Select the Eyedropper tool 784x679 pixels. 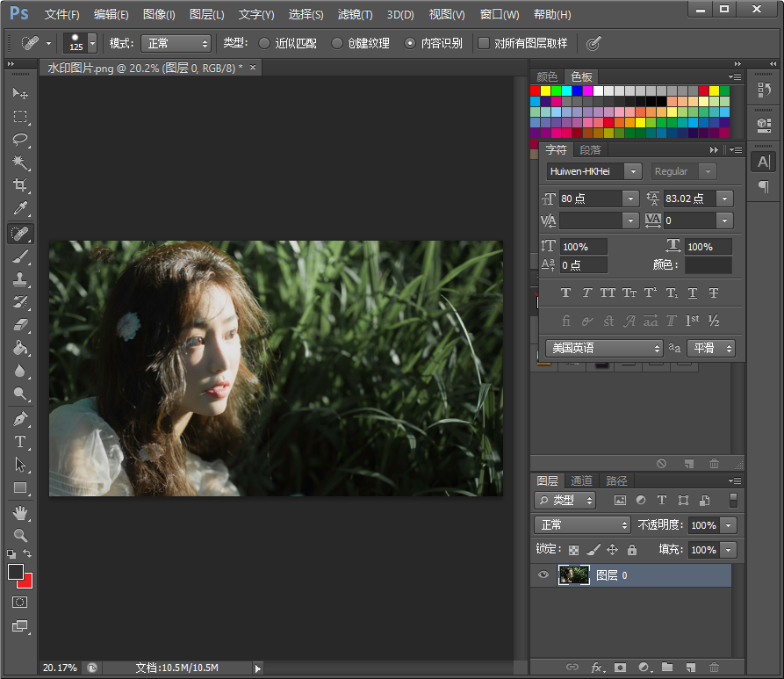tap(20, 209)
